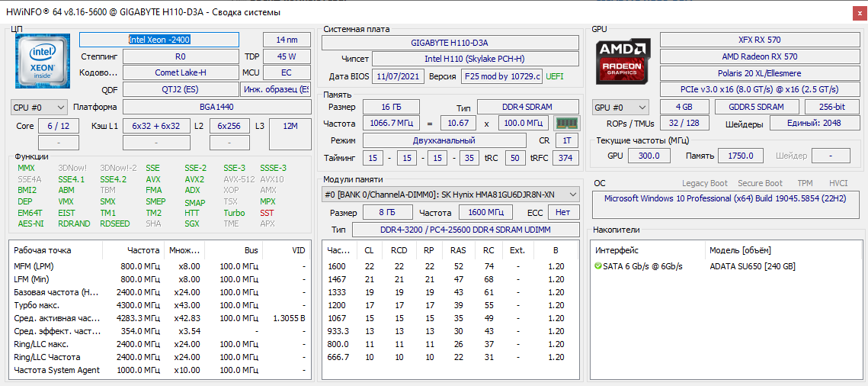Click the Рабочая точка column header
Viewport: 868px width, 386px height.
coord(56,250)
